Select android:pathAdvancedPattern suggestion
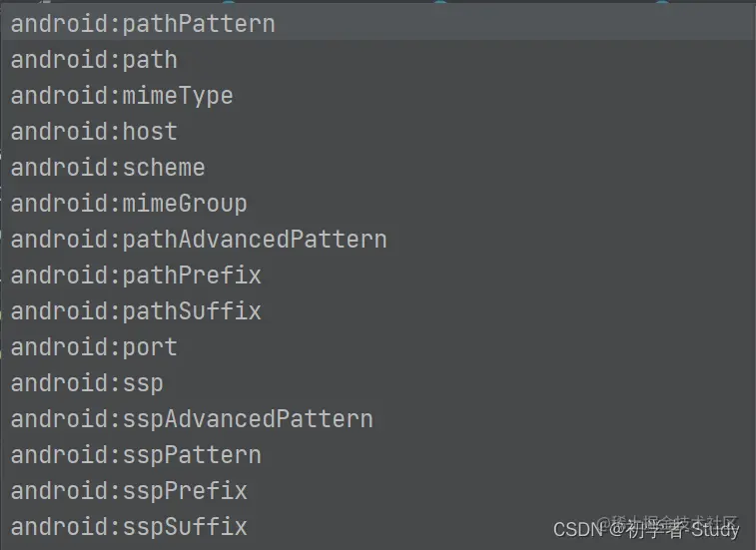Viewport: 756px width, 550px height. pyautogui.click(x=199, y=240)
